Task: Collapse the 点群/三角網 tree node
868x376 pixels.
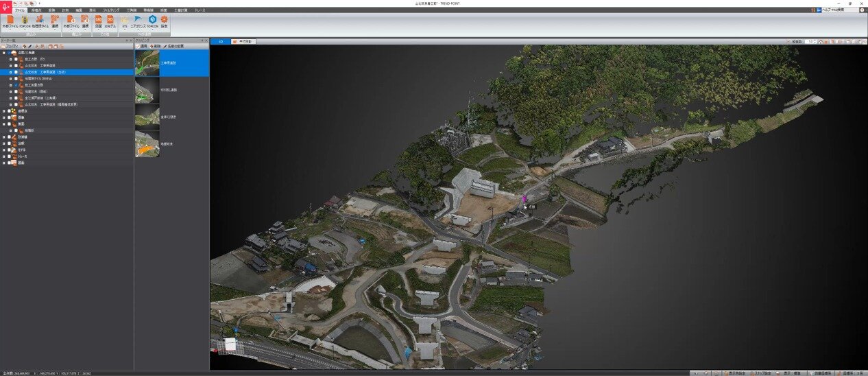Action: pos(3,53)
